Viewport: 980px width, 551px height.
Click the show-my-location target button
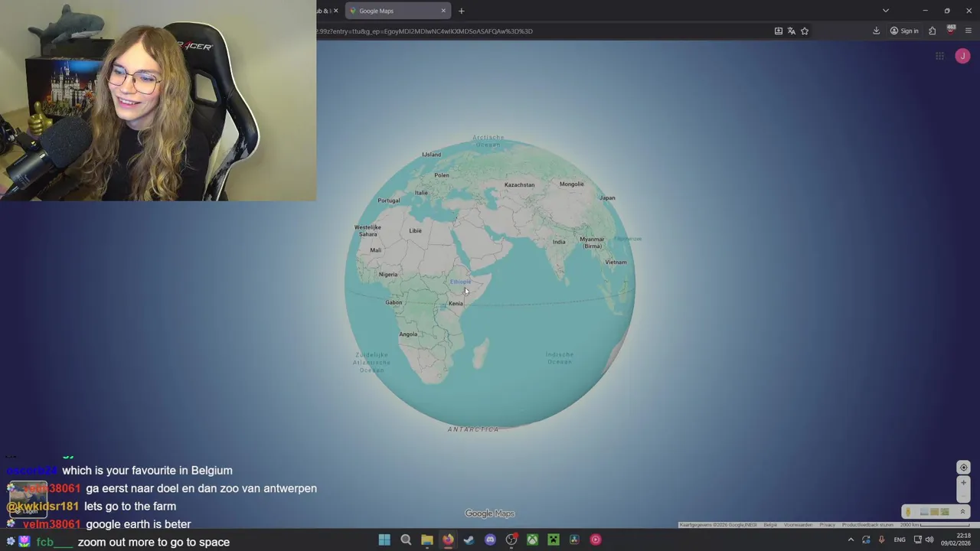(964, 468)
